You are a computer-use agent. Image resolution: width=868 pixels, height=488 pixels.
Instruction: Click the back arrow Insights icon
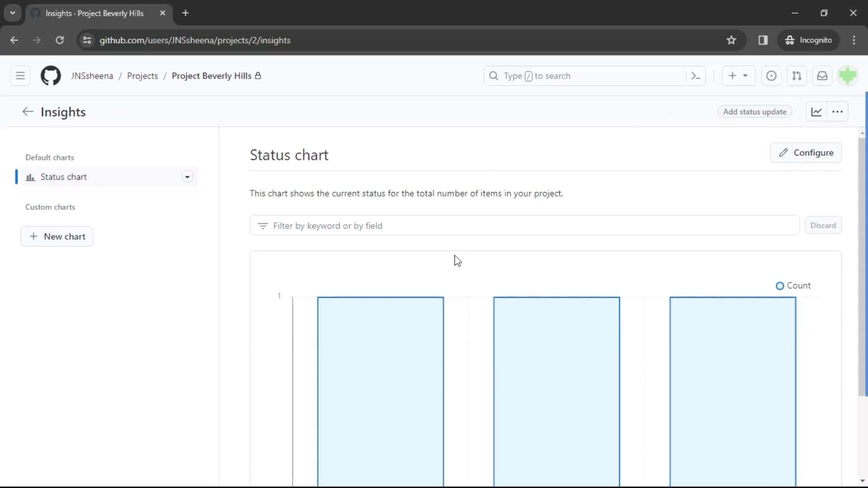pos(28,112)
